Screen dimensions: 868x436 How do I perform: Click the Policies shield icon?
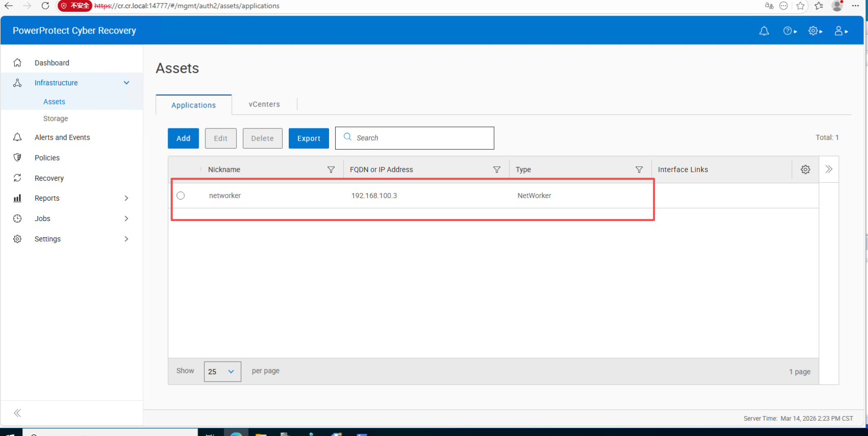pyautogui.click(x=17, y=157)
